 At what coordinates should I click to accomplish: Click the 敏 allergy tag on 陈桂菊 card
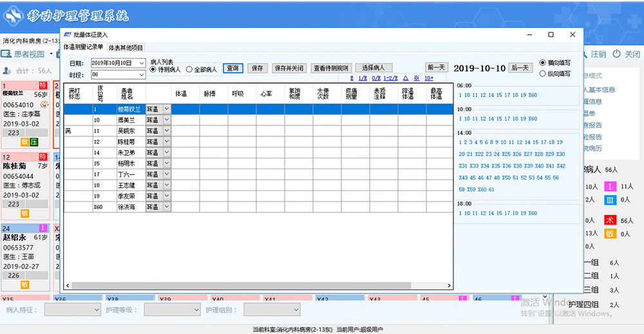point(24,214)
